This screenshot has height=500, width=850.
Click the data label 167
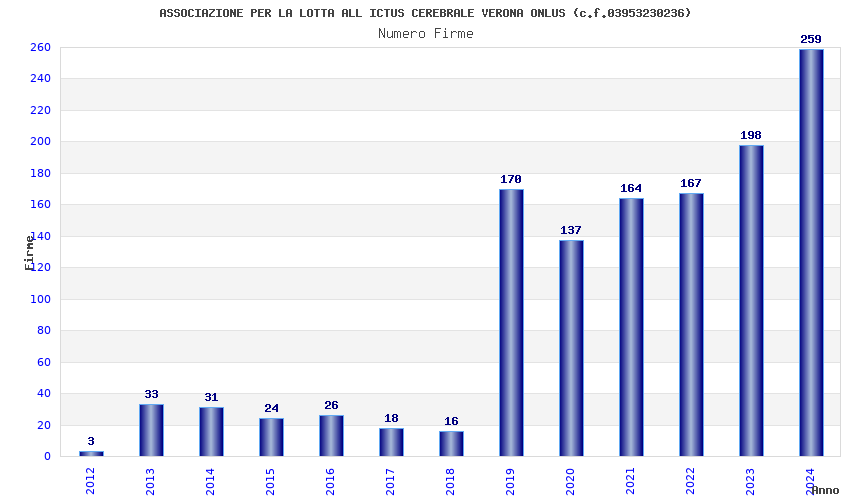click(691, 184)
